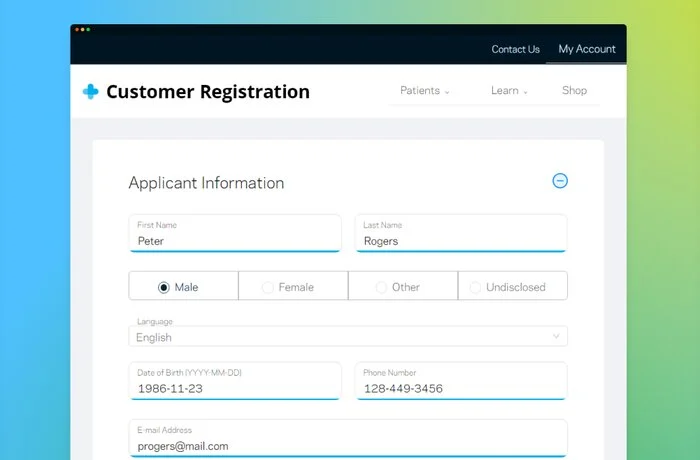Pick the Undisclosed gender option

[x=513, y=286]
